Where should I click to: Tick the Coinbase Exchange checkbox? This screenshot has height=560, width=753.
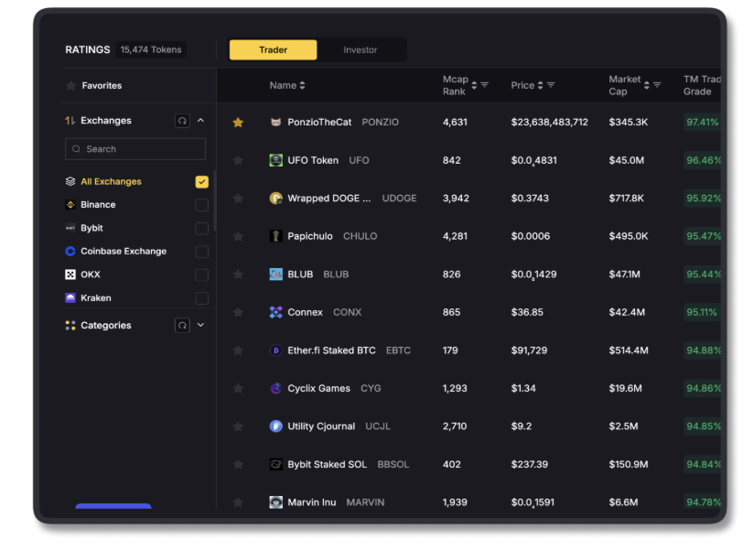click(201, 252)
